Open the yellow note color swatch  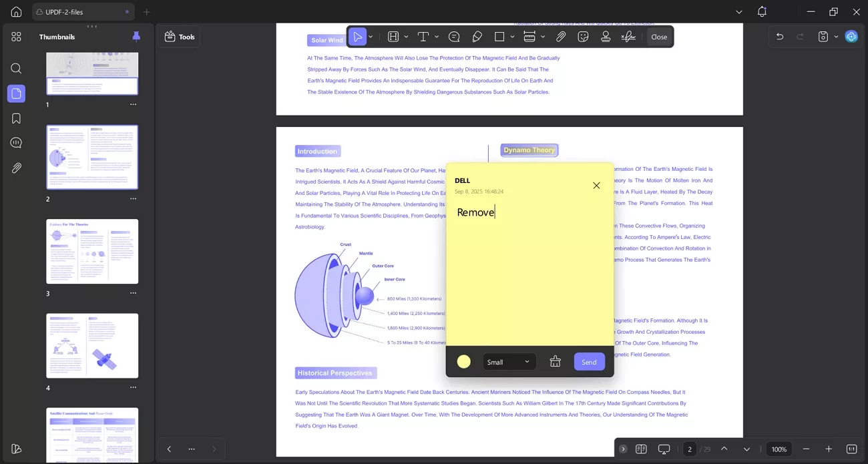(463, 361)
